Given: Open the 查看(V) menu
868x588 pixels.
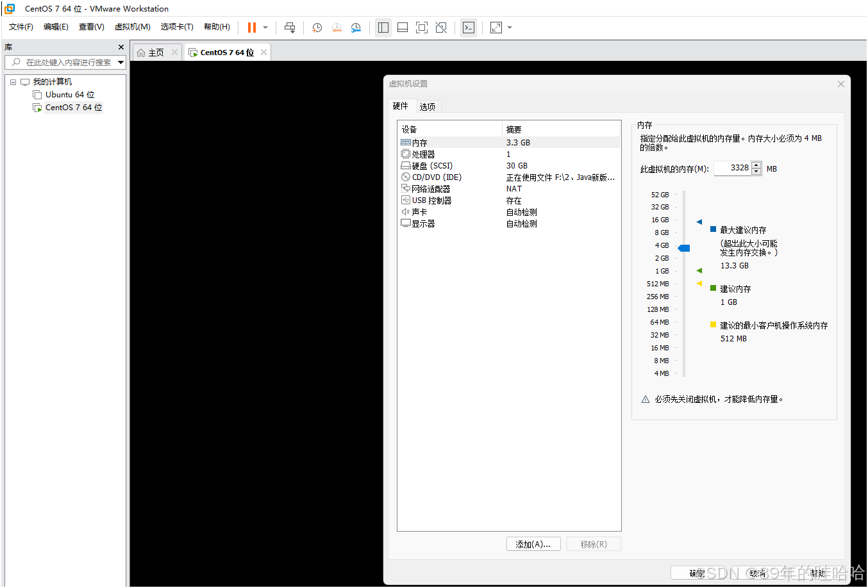Looking at the screenshot, I should (x=92, y=27).
